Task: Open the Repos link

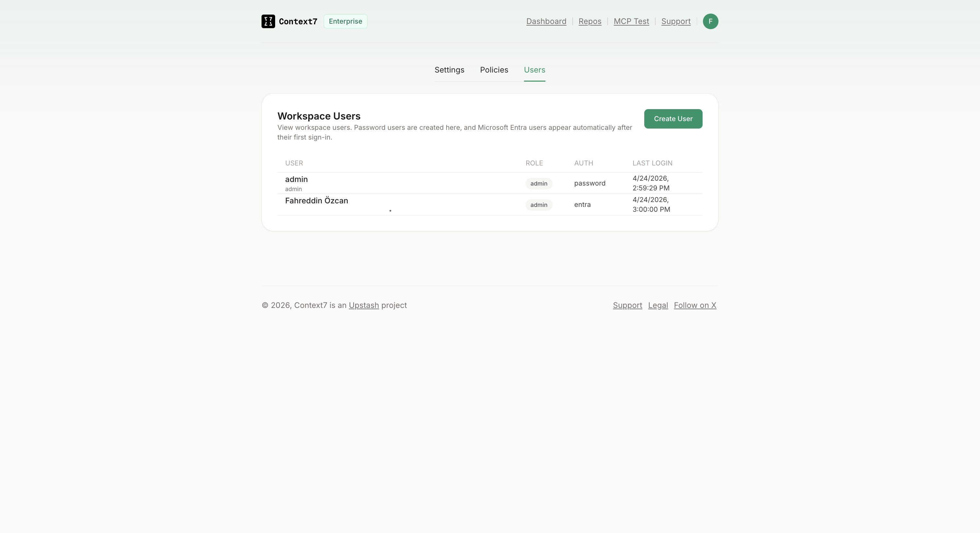Action: (x=590, y=21)
